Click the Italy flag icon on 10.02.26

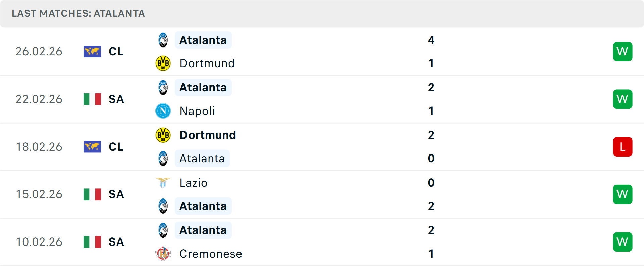tap(92, 242)
